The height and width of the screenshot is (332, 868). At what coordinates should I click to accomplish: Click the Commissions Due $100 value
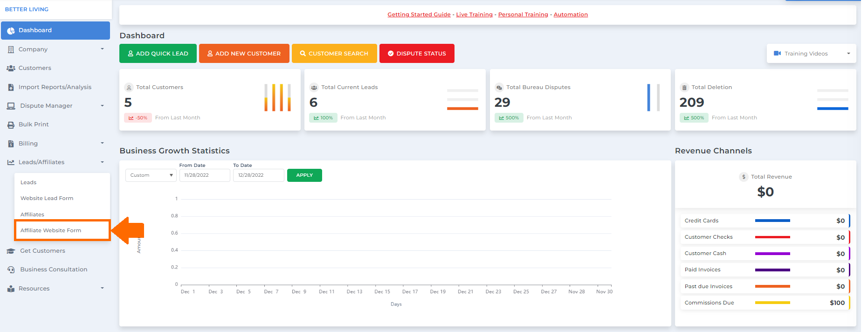tap(837, 303)
